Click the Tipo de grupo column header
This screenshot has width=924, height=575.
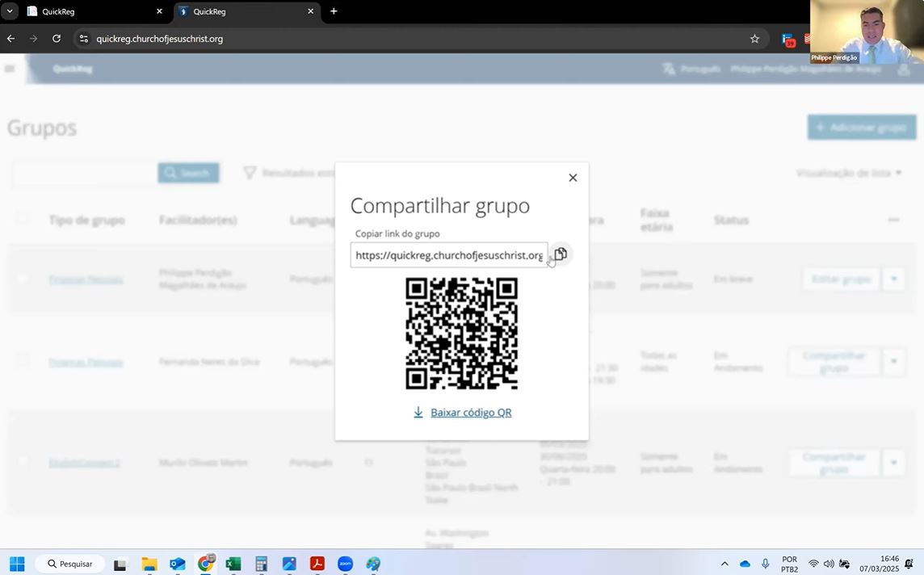(x=86, y=220)
